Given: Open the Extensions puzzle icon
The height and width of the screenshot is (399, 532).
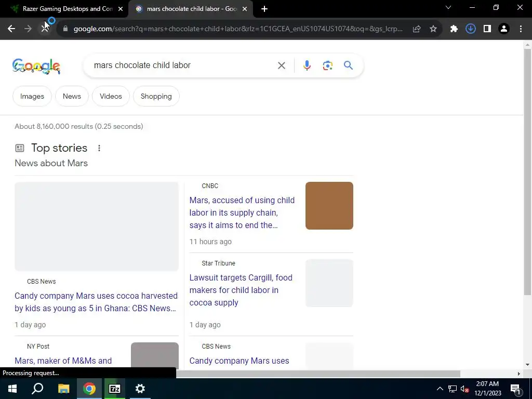Looking at the screenshot, I should (454, 29).
